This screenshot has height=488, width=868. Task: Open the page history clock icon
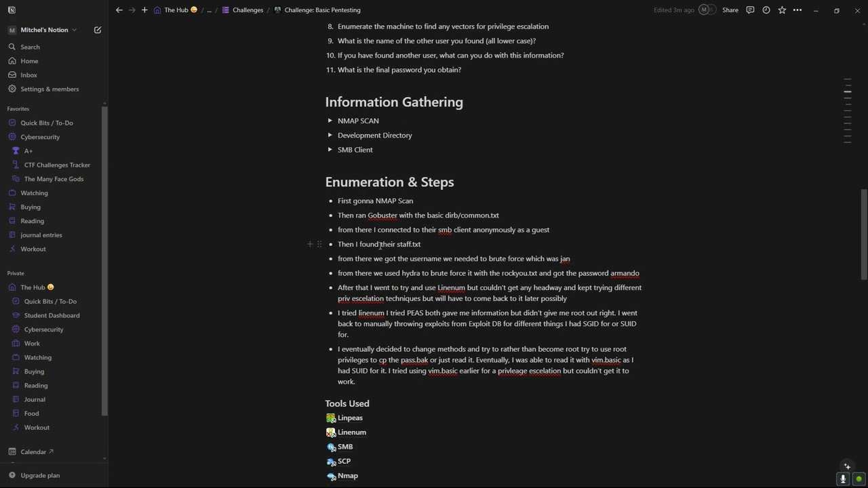(x=766, y=10)
